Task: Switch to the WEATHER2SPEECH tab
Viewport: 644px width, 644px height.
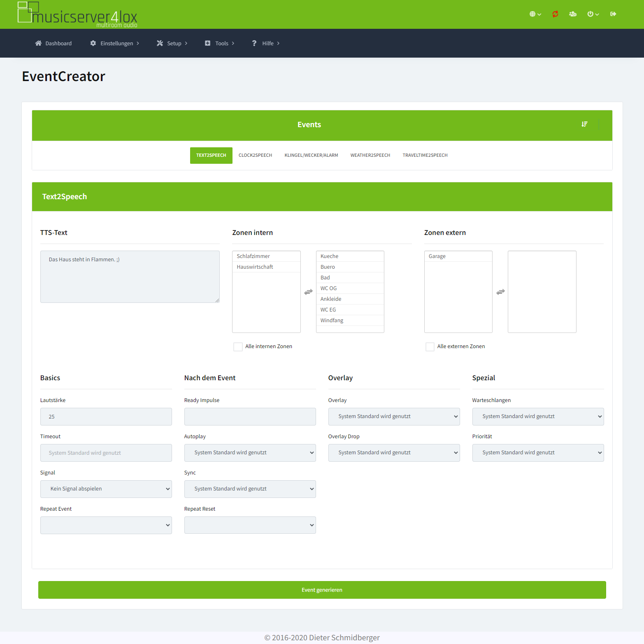Action: pyautogui.click(x=370, y=156)
